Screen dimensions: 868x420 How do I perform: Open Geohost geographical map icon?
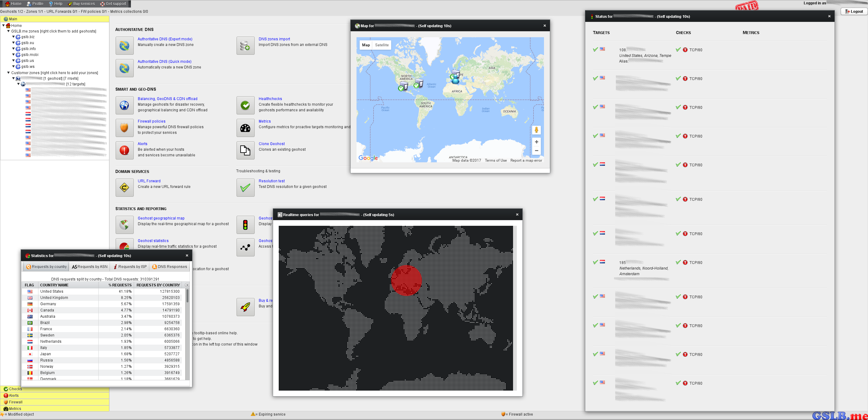[124, 225]
